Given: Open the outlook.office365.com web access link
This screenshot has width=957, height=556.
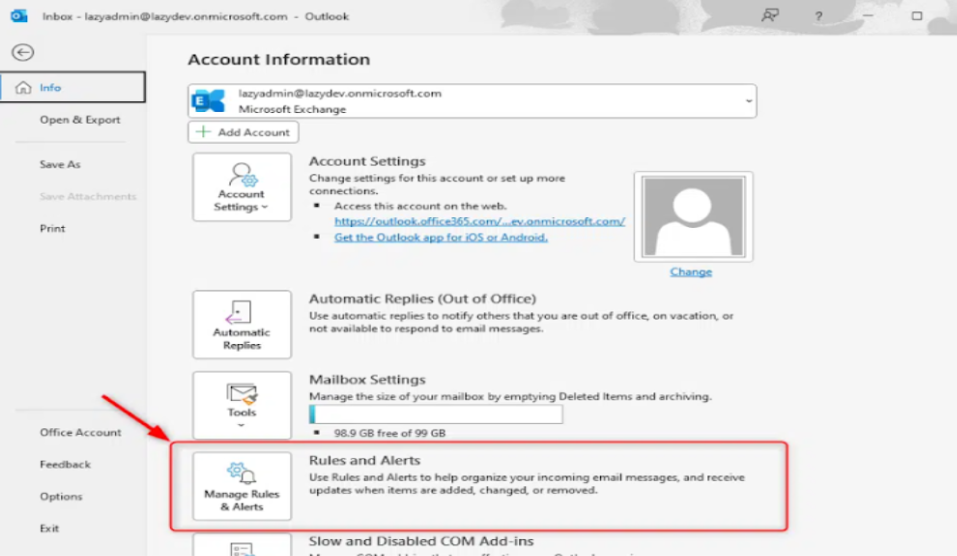Looking at the screenshot, I should (480, 221).
